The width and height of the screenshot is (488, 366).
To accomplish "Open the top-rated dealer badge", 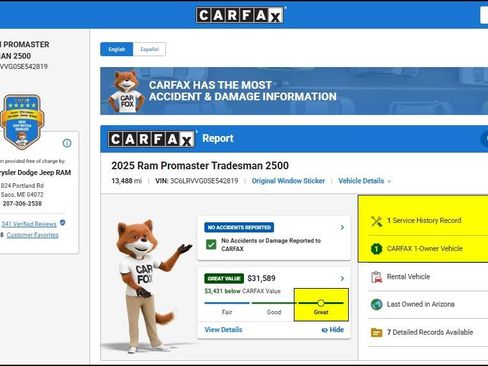I will pyautogui.click(x=21, y=122).
